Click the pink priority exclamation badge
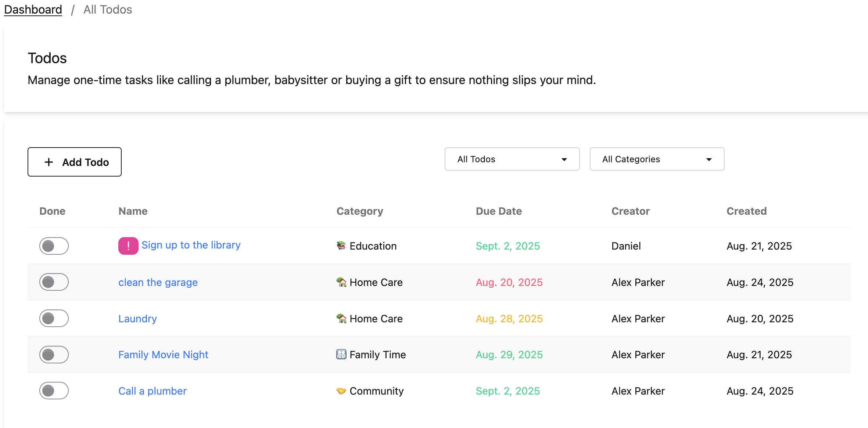868x428 pixels. pos(128,246)
